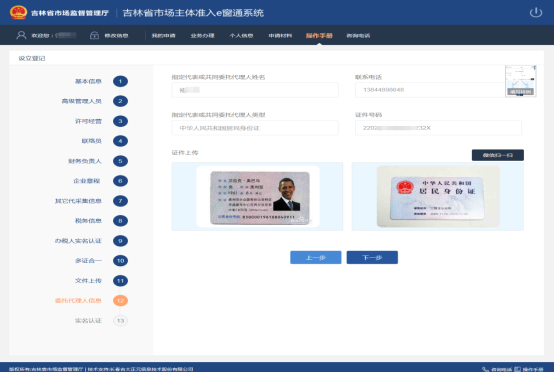
Task: Open the 我的申请 menu item
Action: click(164, 36)
